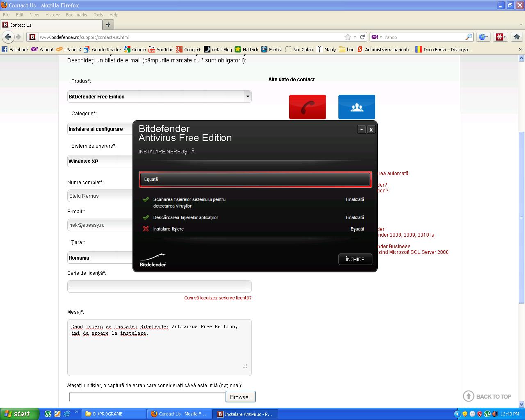Open the Țara dropdown showing Romania
This screenshot has width=525, height=420.
click(x=100, y=258)
